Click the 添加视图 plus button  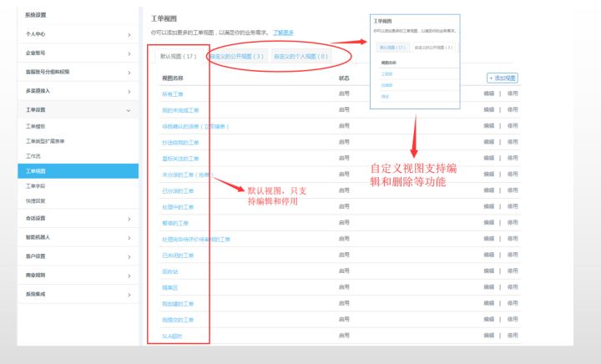coord(502,78)
